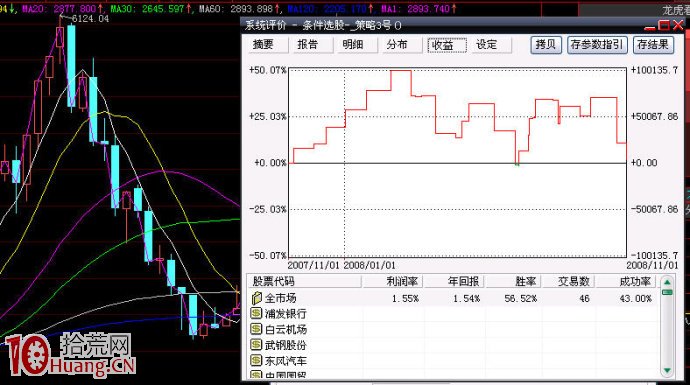Click the 46 trade count value
Viewport: 690px width, 385px height.
pyautogui.click(x=584, y=299)
